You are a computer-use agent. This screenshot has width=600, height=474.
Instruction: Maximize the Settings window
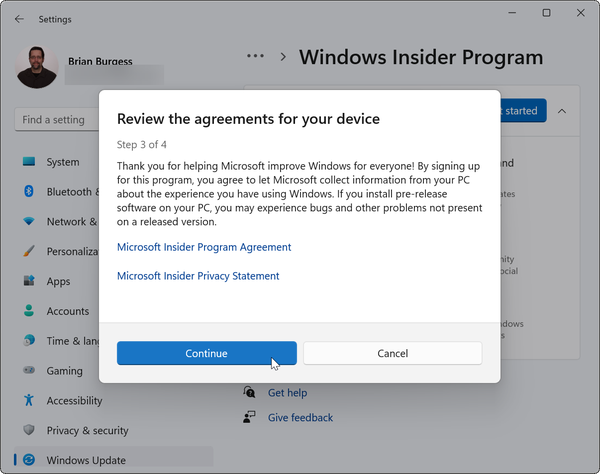546,13
